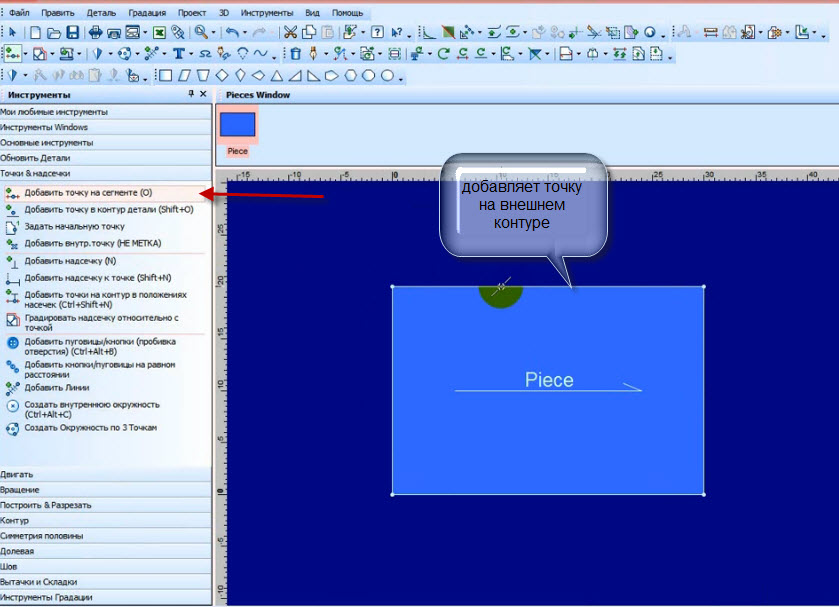Insert a rectangle shape from shapes toolbar

click(x=166, y=75)
